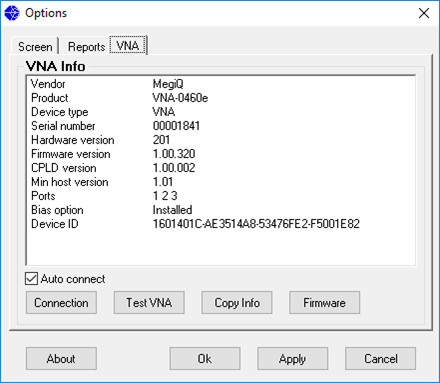
Task: Click the Serial number label
Action: 63,126
